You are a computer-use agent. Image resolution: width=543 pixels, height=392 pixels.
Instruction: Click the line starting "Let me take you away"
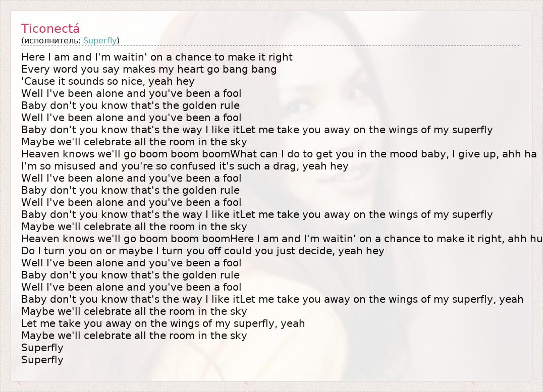coord(163,323)
